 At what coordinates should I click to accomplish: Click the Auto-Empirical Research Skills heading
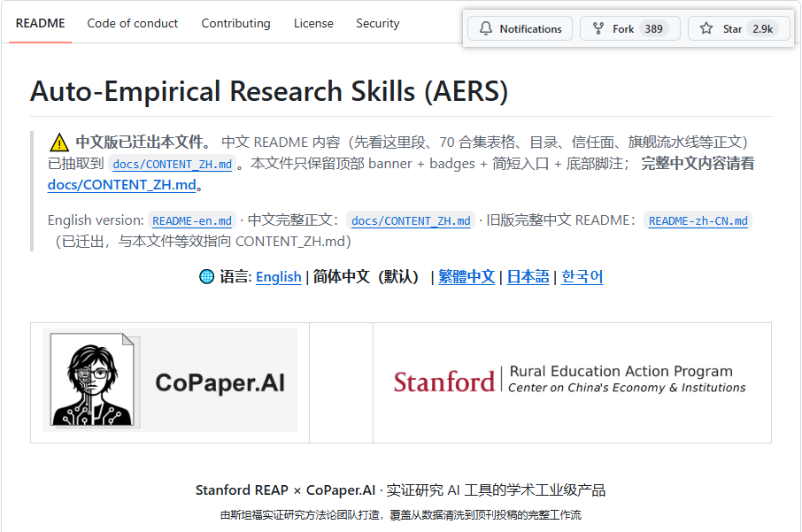pyautogui.click(x=269, y=91)
